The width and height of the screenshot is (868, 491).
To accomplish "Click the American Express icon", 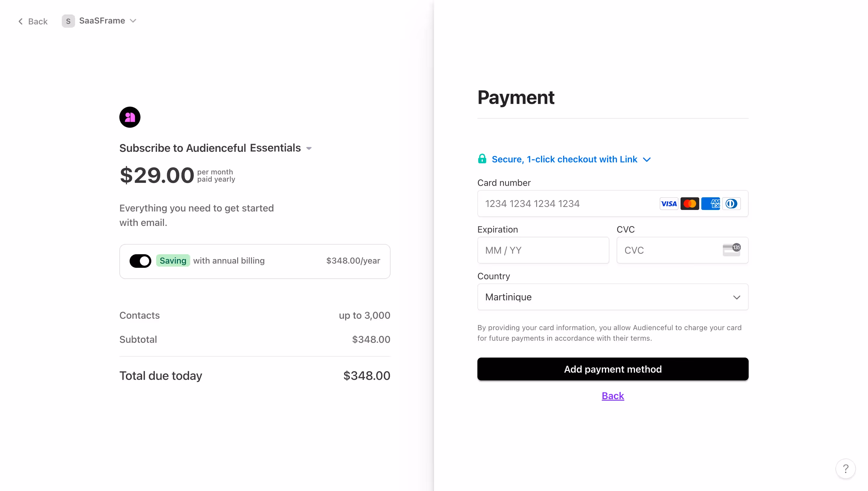I will (x=710, y=203).
